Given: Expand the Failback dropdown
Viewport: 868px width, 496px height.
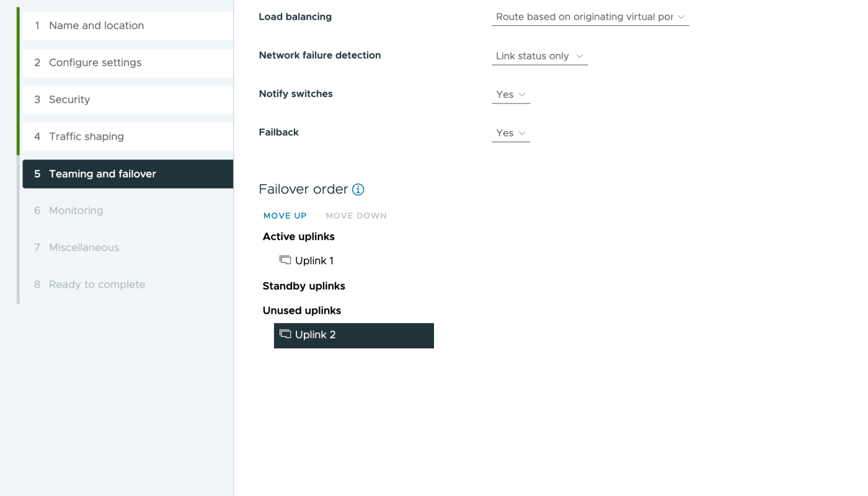Looking at the screenshot, I should [511, 133].
